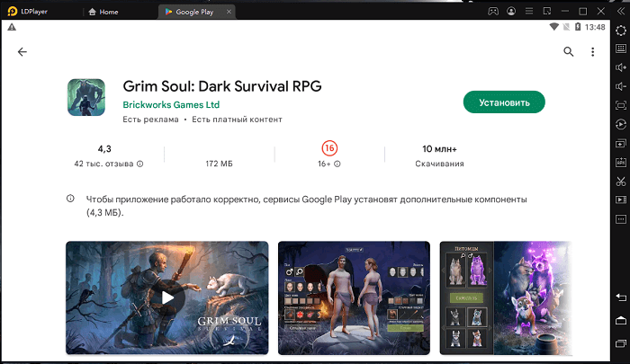This screenshot has width=630, height=364.
Task: Click the Grim Soul: Dark Survival RPG title
Action: pyautogui.click(x=222, y=86)
